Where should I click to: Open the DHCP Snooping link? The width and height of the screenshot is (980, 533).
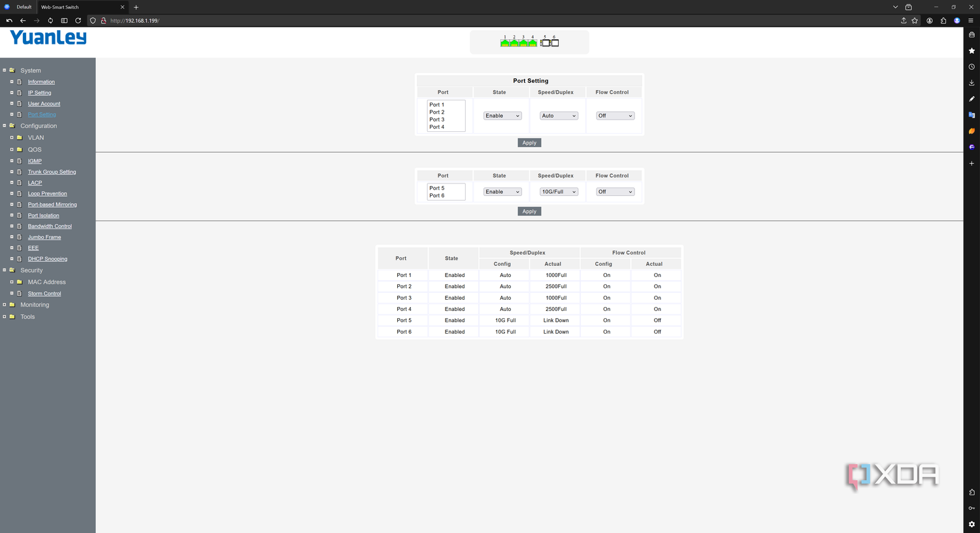click(48, 259)
